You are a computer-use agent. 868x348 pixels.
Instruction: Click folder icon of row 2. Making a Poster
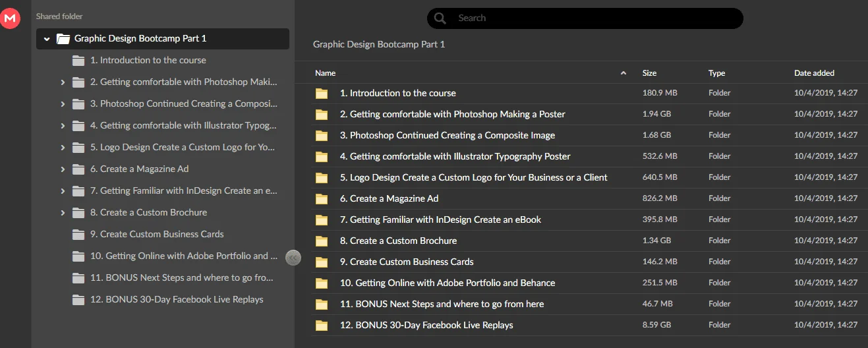(322, 115)
